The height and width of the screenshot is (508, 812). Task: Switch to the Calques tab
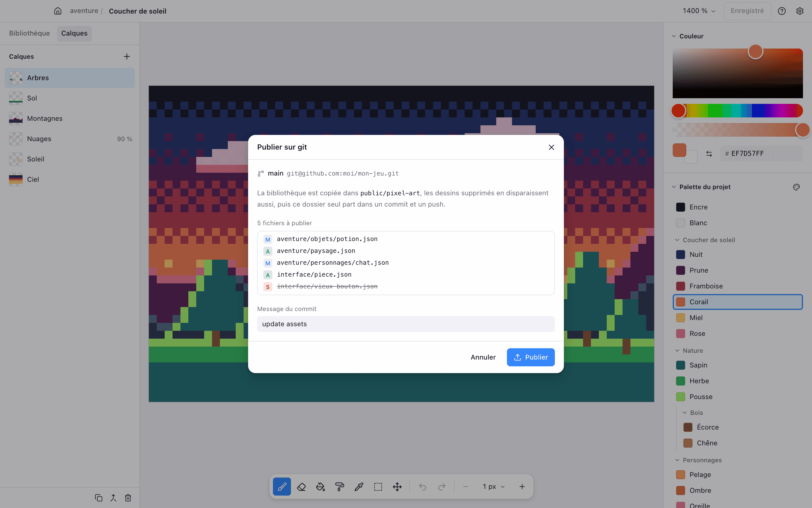(74, 33)
